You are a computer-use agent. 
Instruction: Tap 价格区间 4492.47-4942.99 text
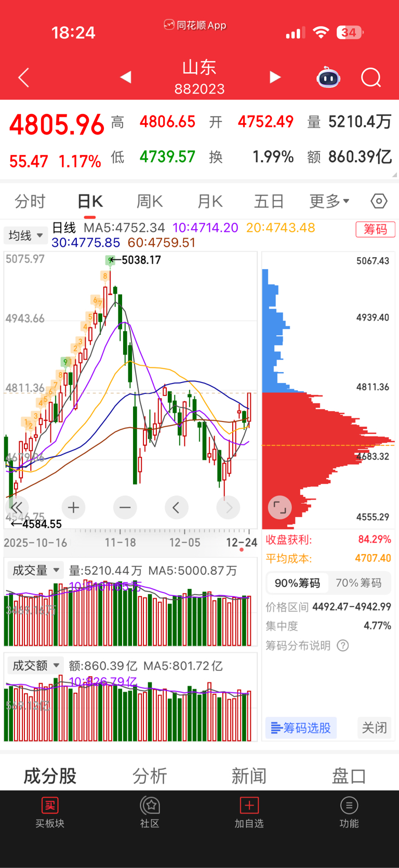coord(328,607)
